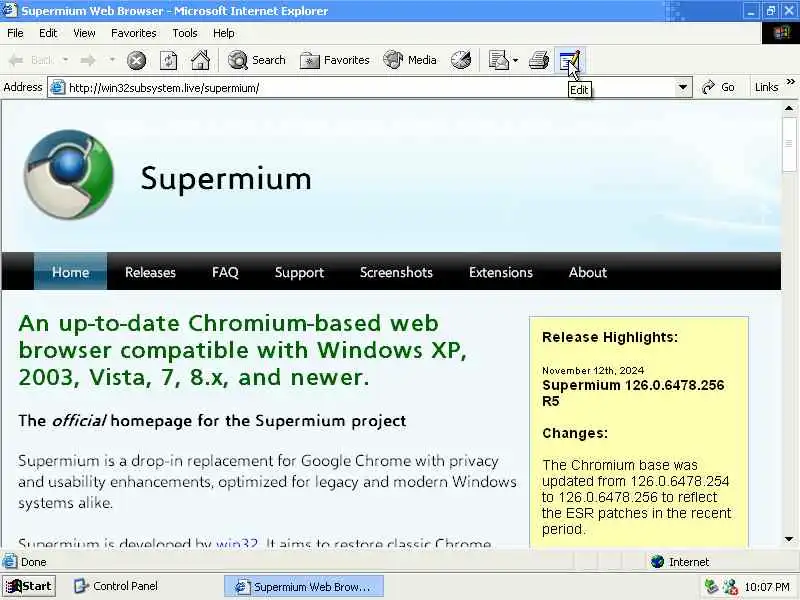
Task: Open the Support page link
Action: point(299,272)
